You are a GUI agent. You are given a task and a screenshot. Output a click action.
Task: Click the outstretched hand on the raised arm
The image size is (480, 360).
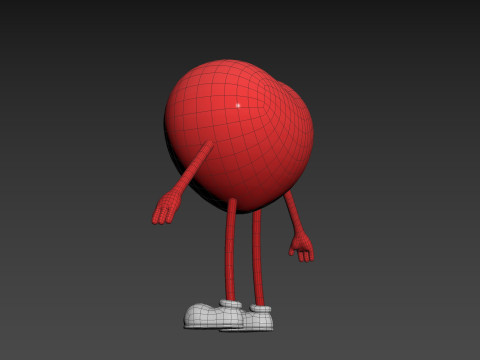[x=166, y=208]
